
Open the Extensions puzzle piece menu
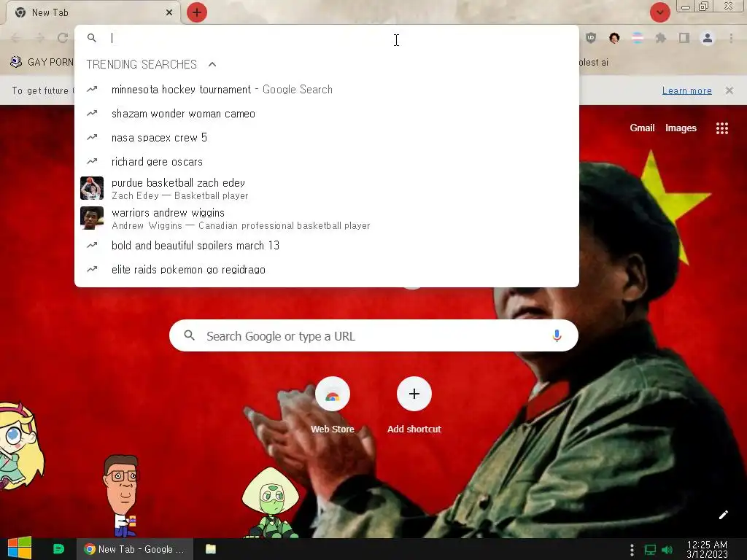(661, 38)
